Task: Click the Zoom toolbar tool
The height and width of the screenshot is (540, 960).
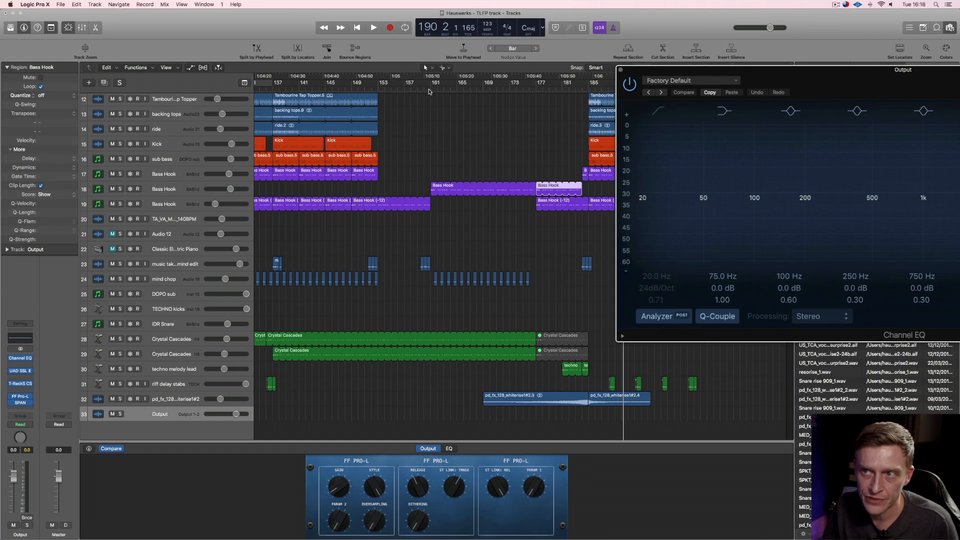Action: pos(926,51)
